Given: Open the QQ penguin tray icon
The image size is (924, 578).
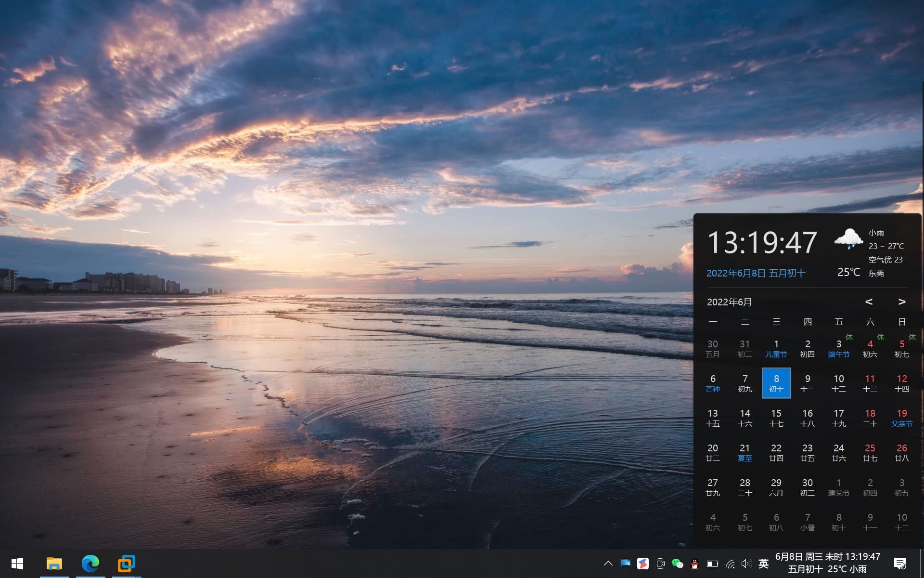Looking at the screenshot, I should 694,564.
